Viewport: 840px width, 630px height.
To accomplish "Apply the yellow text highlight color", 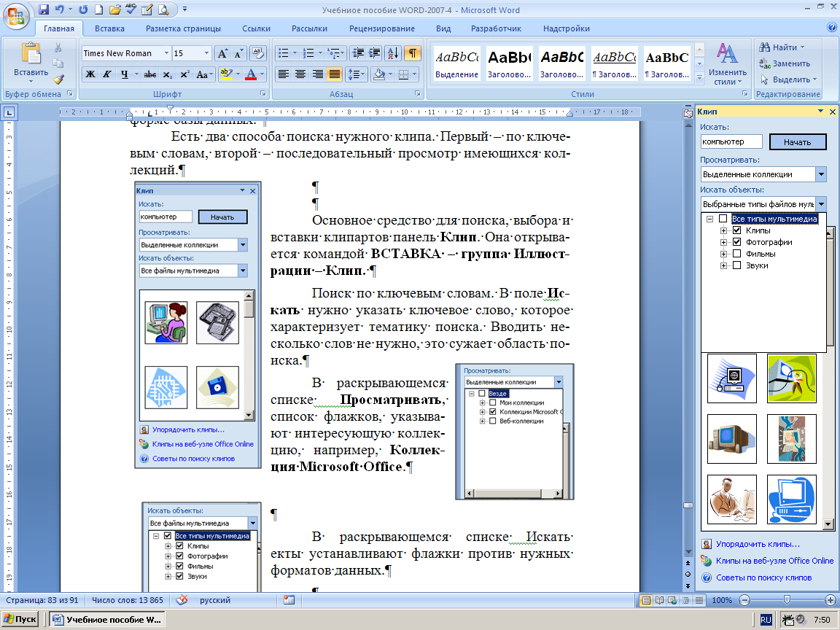I will click(x=226, y=74).
